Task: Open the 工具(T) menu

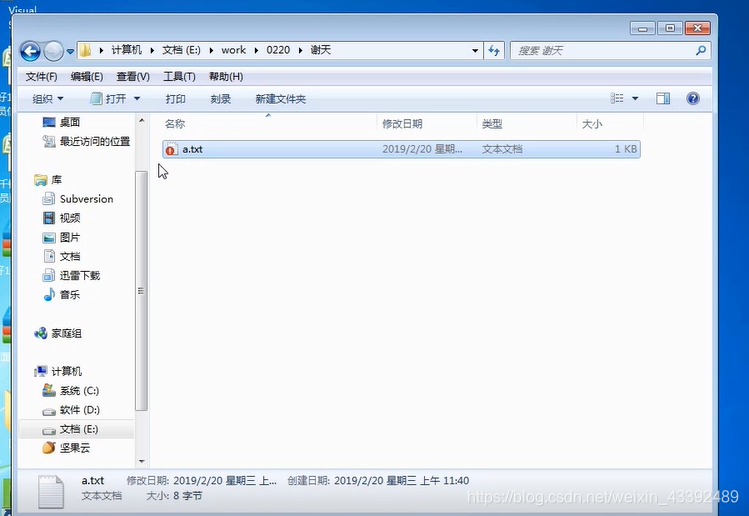Action: [x=179, y=76]
